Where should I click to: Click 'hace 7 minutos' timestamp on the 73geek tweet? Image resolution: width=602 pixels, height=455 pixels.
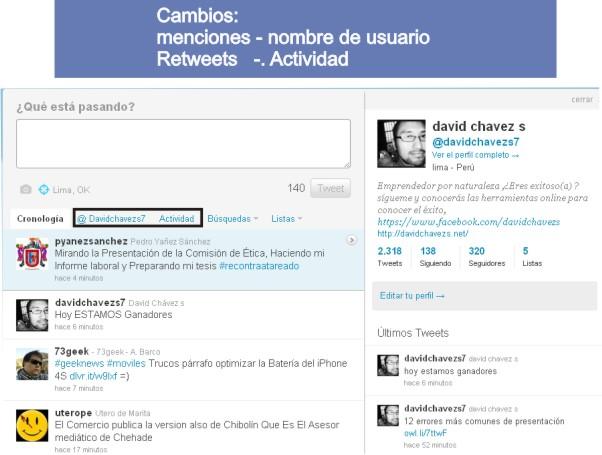(x=79, y=388)
